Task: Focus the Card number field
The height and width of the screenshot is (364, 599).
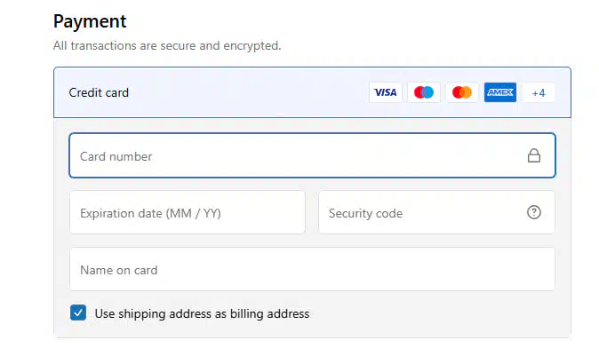Action: click(x=312, y=155)
